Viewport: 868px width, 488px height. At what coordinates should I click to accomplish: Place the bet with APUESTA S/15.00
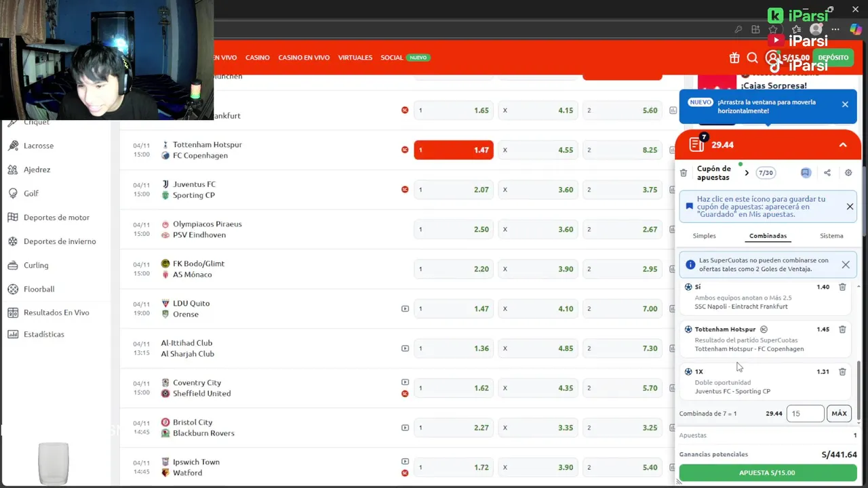point(768,472)
